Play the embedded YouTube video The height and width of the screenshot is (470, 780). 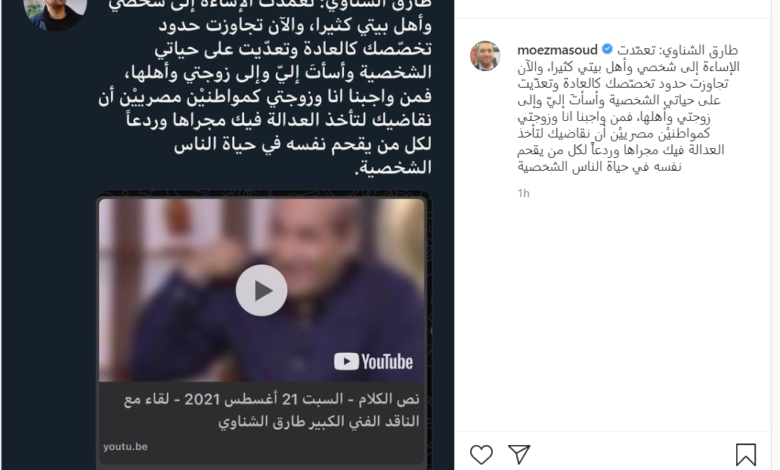click(x=261, y=290)
